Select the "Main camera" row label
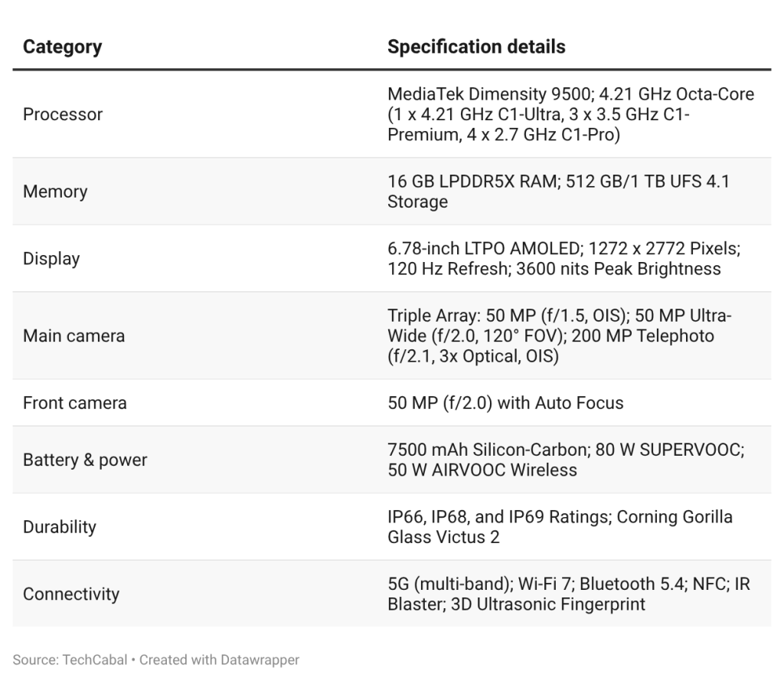 (73, 336)
